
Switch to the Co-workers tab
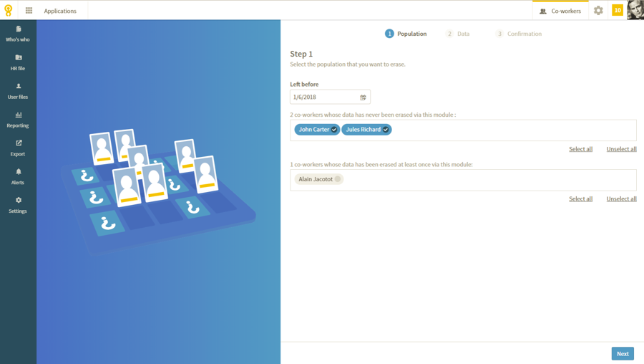tap(560, 11)
